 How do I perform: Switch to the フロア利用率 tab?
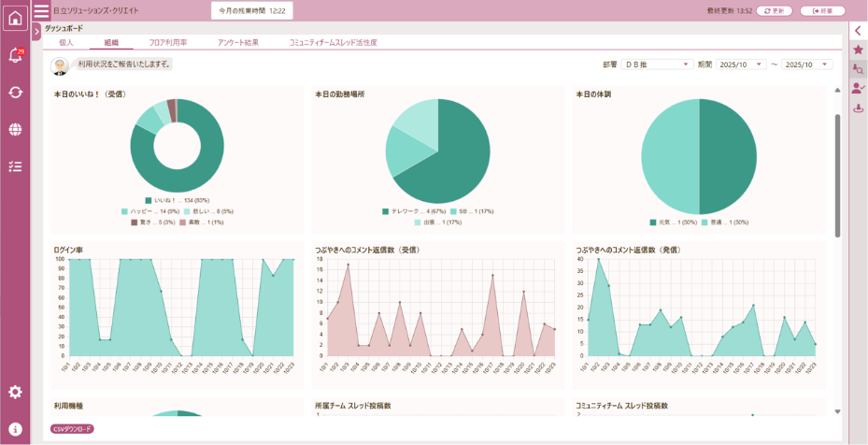168,43
